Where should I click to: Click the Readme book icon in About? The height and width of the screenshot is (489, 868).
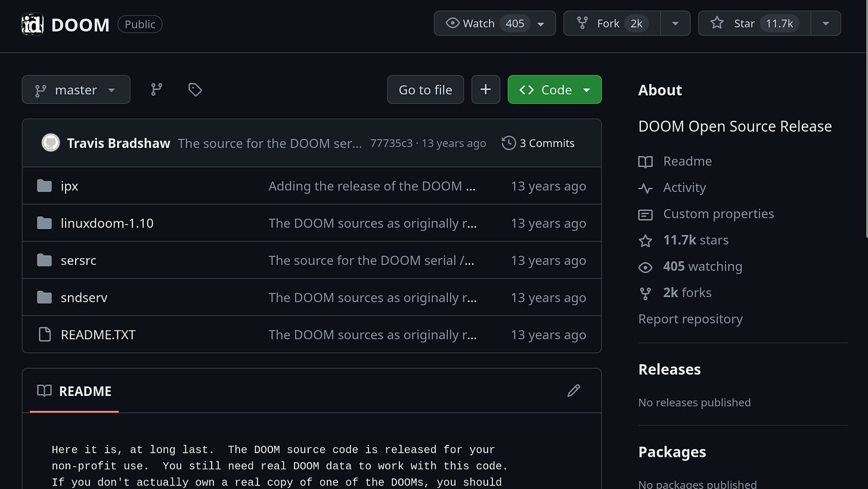click(646, 162)
